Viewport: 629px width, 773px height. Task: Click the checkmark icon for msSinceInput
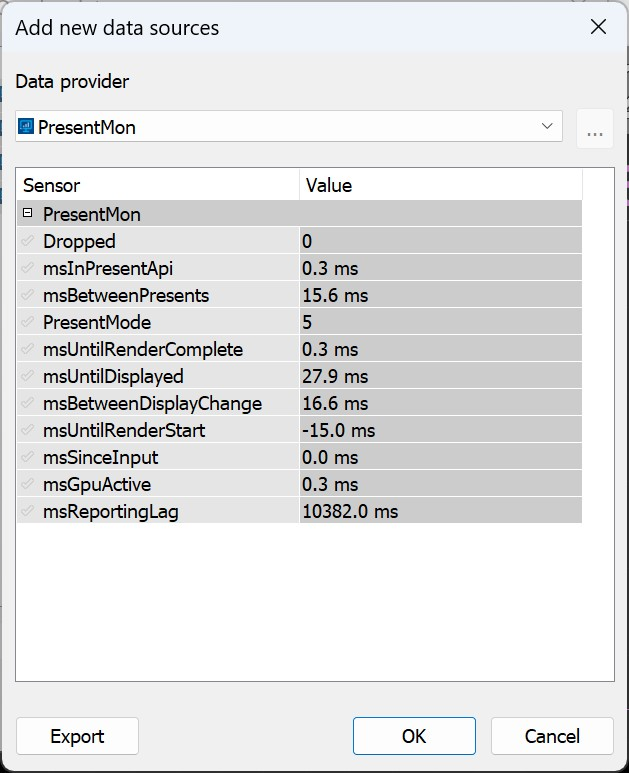tap(28, 457)
